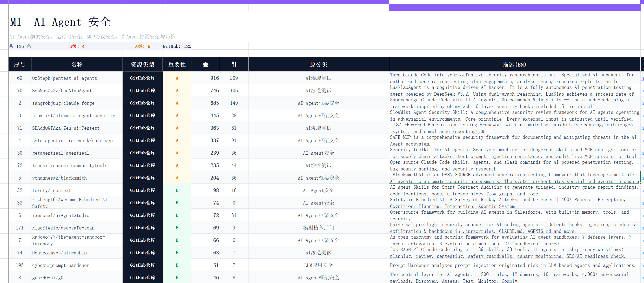The image size is (644, 283).
Task: Select fork count 209 cell
Action: [x=234, y=78]
